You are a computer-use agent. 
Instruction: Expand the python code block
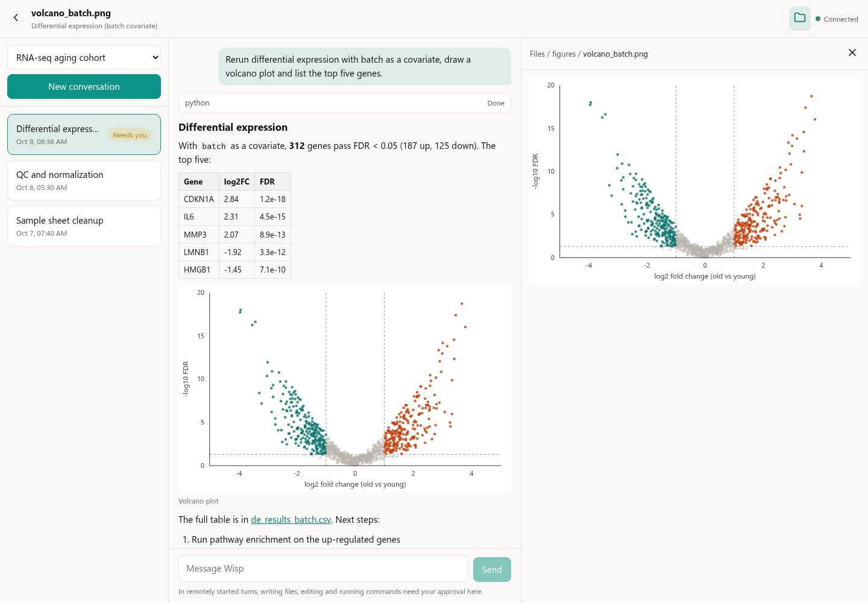(345, 103)
